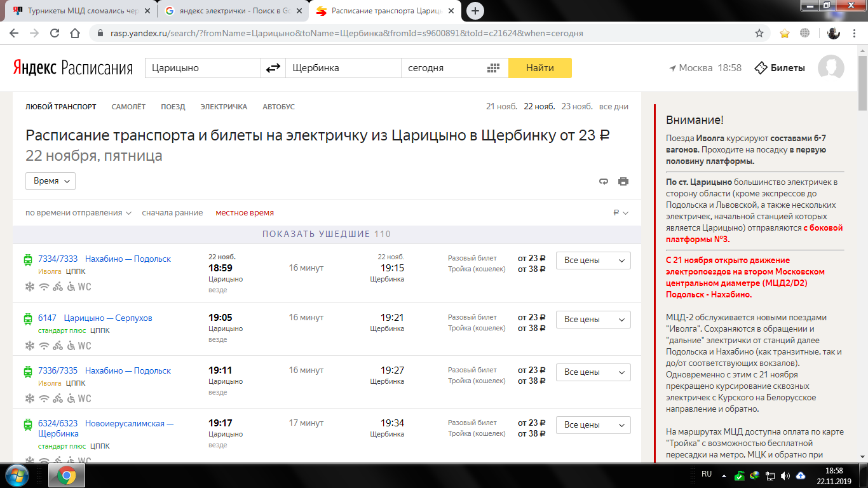The width and height of the screenshot is (868, 488).
Task: Click wheelchair access icon for train 7334/7333
Action: (x=71, y=287)
